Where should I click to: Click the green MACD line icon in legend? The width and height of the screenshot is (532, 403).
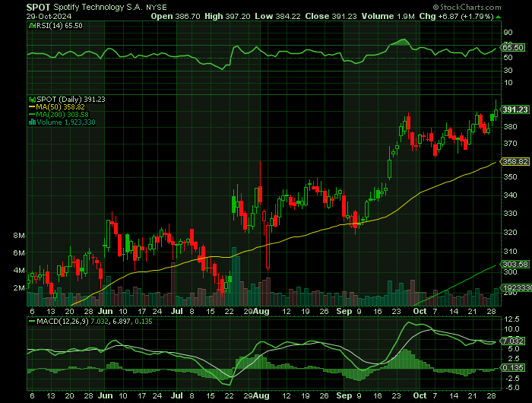(32, 321)
